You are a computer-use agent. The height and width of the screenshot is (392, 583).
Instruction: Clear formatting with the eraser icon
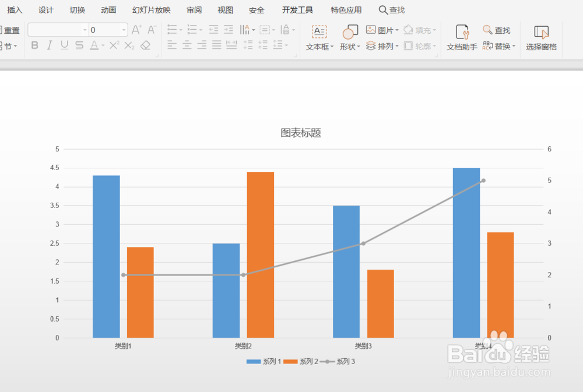145,45
